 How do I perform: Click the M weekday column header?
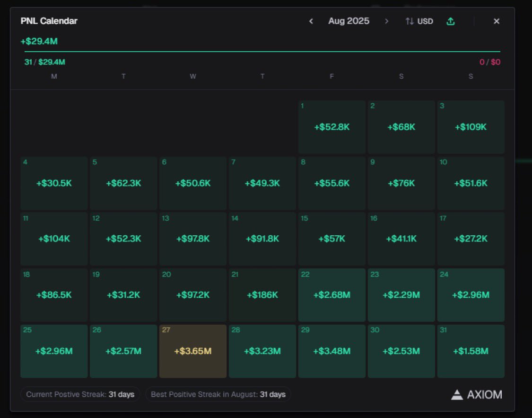point(54,76)
